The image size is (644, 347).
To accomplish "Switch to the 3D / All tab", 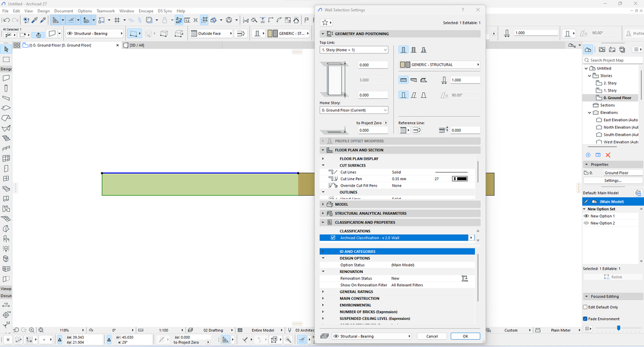I will [x=137, y=46].
